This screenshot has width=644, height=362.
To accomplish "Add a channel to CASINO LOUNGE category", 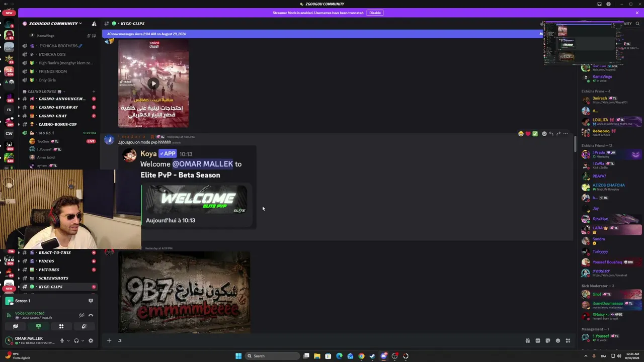I will (x=94, y=92).
